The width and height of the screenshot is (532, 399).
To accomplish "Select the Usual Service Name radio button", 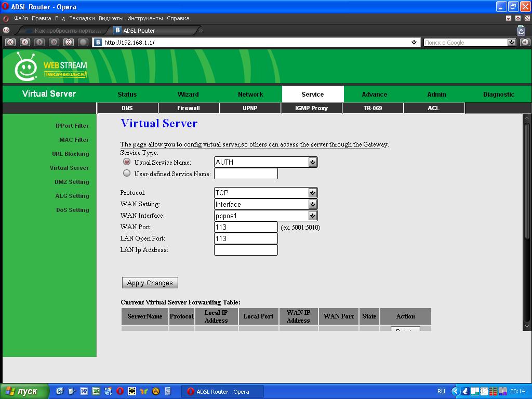I will coord(127,162).
